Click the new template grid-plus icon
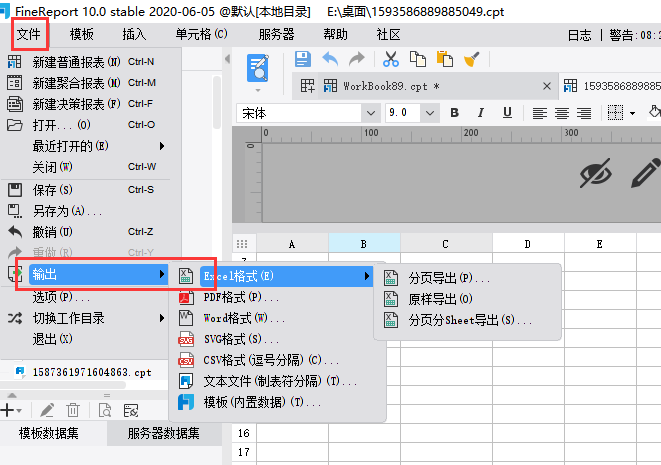The height and width of the screenshot is (465, 661). click(x=307, y=86)
